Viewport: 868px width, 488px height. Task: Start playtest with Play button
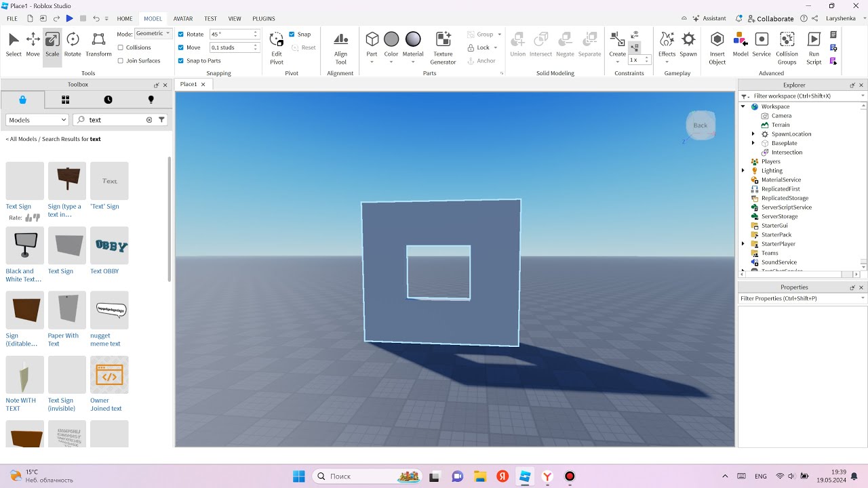pyautogui.click(x=69, y=18)
